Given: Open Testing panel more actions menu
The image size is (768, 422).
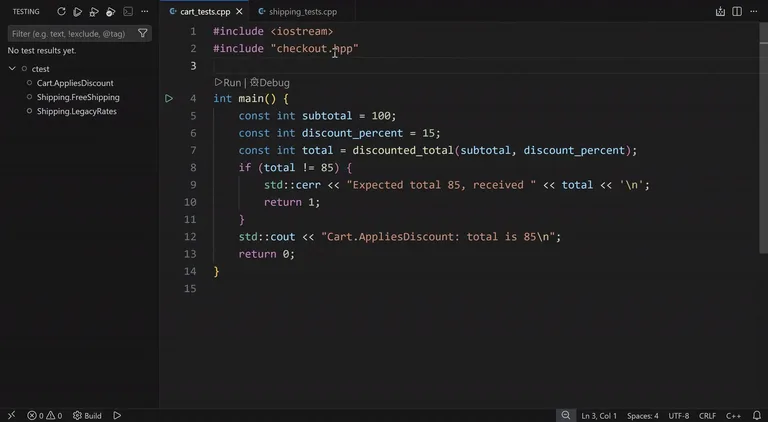Looking at the screenshot, I should point(144,11).
